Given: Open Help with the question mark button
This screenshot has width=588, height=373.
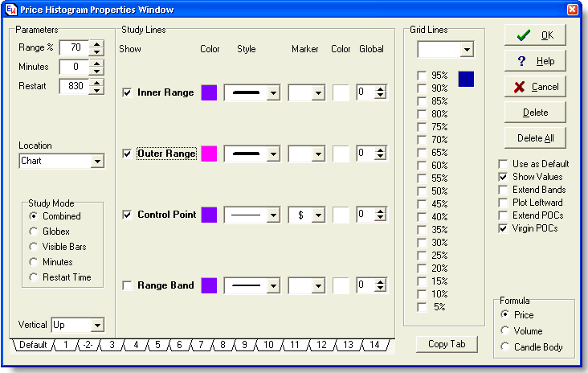Looking at the screenshot, I should click(x=534, y=61).
